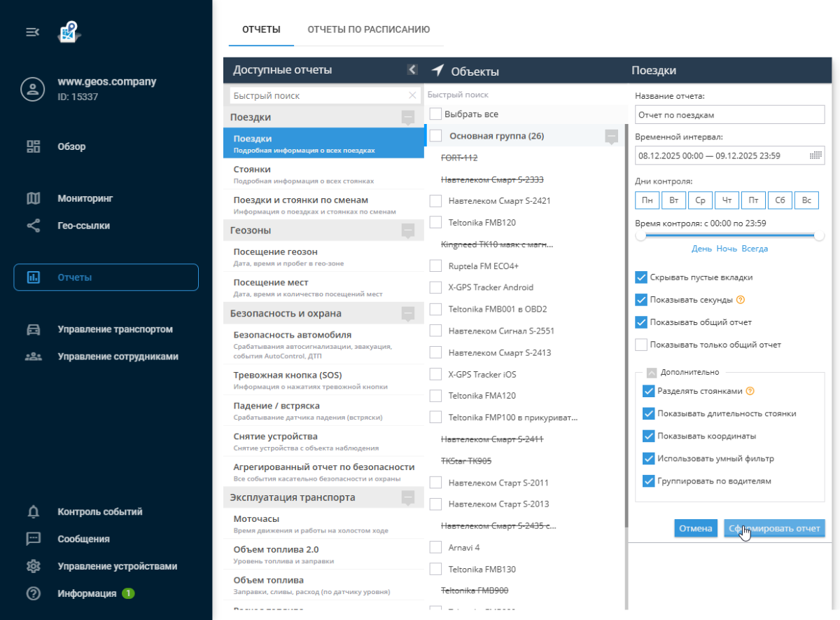Collapse the Дополнительно options section
The image size is (840, 620).
click(652, 373)
